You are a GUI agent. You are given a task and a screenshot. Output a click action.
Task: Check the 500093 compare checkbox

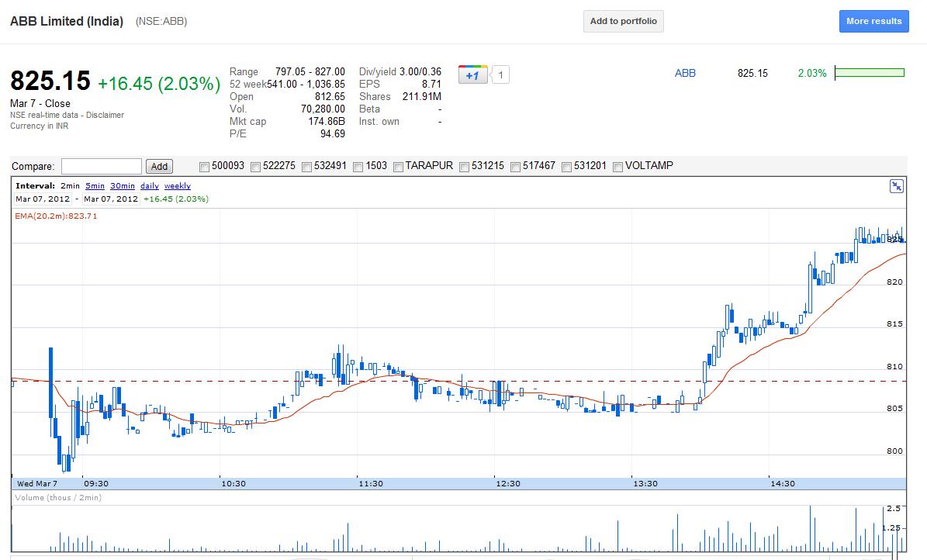204,167
